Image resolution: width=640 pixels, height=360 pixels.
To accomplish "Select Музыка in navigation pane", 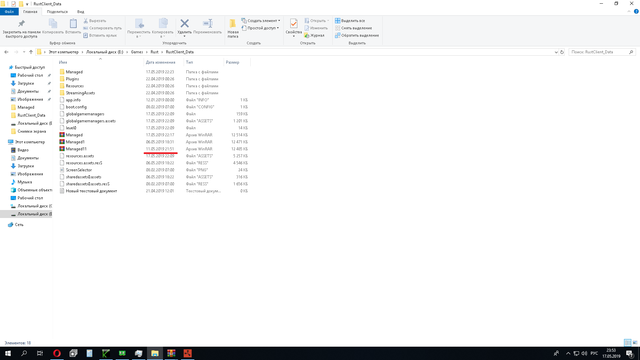I will tap(24, 182).
